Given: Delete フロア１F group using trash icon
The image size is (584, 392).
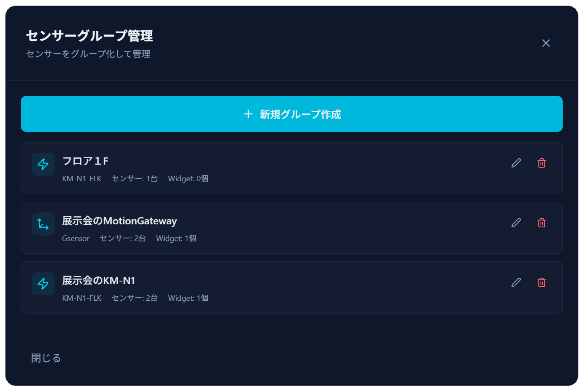Looking at the screenshot, I should [x=541, y=163].
